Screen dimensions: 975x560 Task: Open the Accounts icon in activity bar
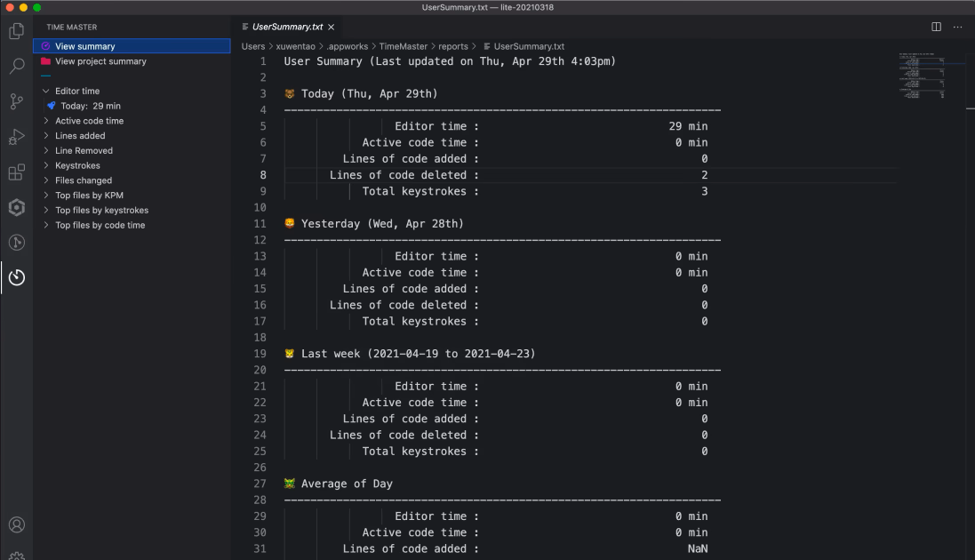(x=17, y=524)
